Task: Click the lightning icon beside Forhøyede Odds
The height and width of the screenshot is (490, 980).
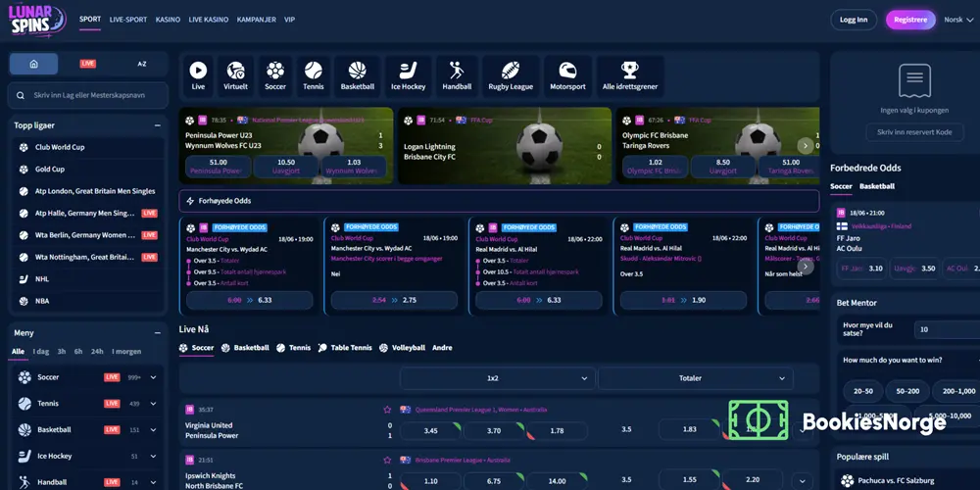Action: click(191, 201)
